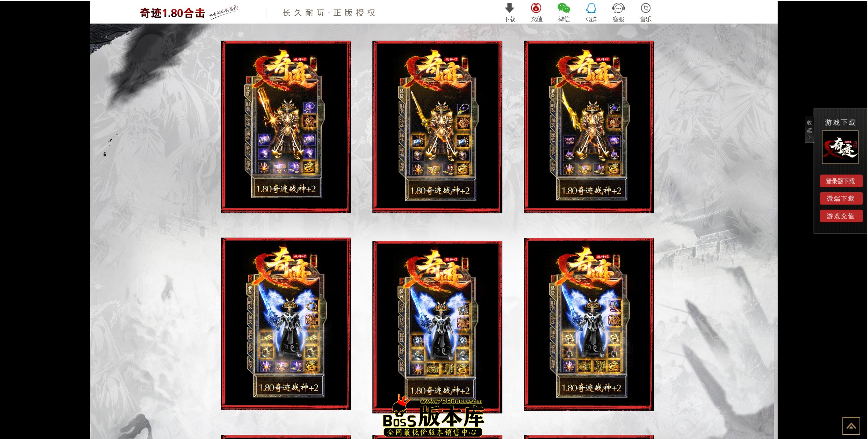Click the green WeChat (微信) icon
This screenshot has width=868, height=439.
[563, 8]
